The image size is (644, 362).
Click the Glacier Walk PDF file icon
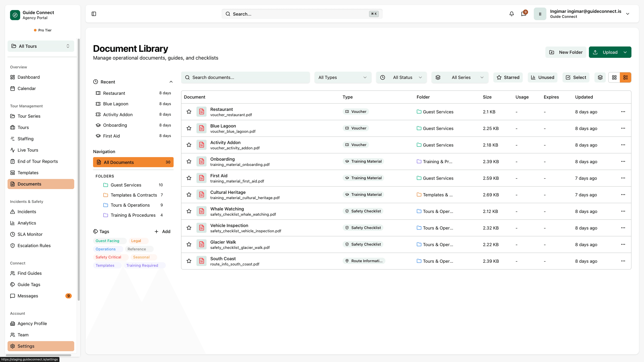[x=202, y=244]
